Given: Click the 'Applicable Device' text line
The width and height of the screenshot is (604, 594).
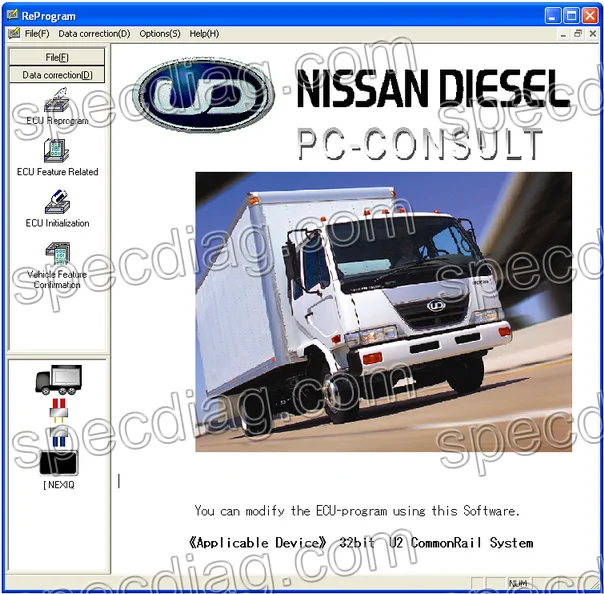Looking at the screenshot, I should click(x=361, y=543).
